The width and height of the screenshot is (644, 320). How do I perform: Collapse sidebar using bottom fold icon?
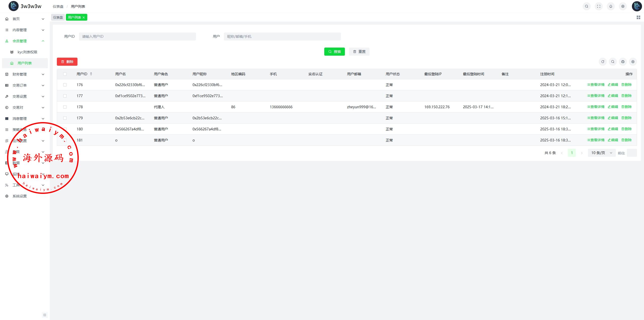[45, 315]
